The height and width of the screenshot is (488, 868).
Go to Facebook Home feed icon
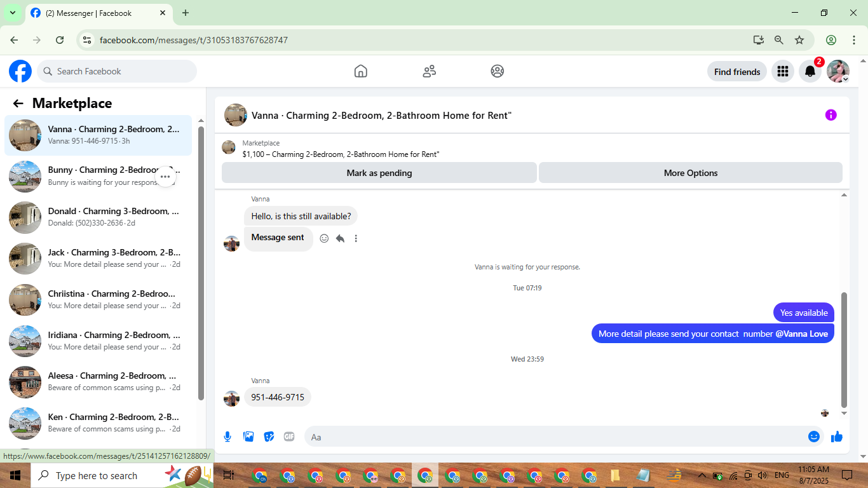pos(361,71)
